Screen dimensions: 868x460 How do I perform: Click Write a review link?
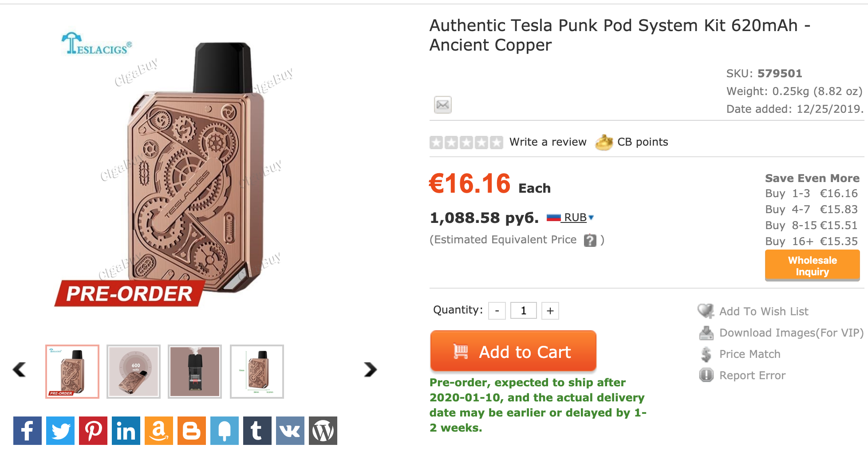click(x=548, y=142)
